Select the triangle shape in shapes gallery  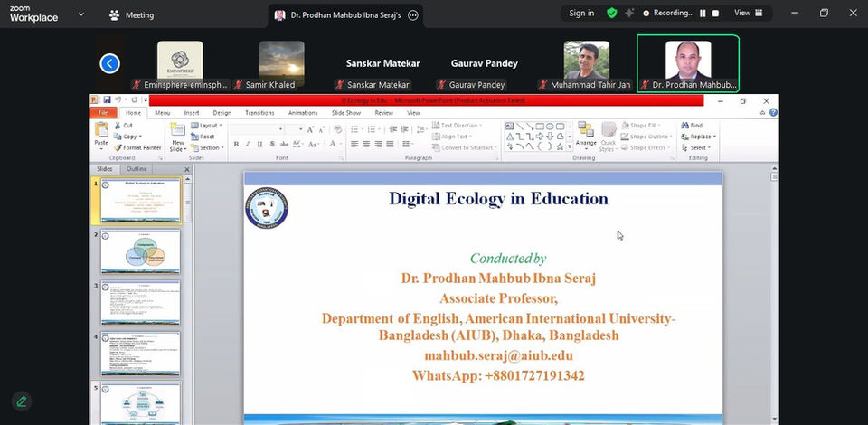[x=509, y=137]
